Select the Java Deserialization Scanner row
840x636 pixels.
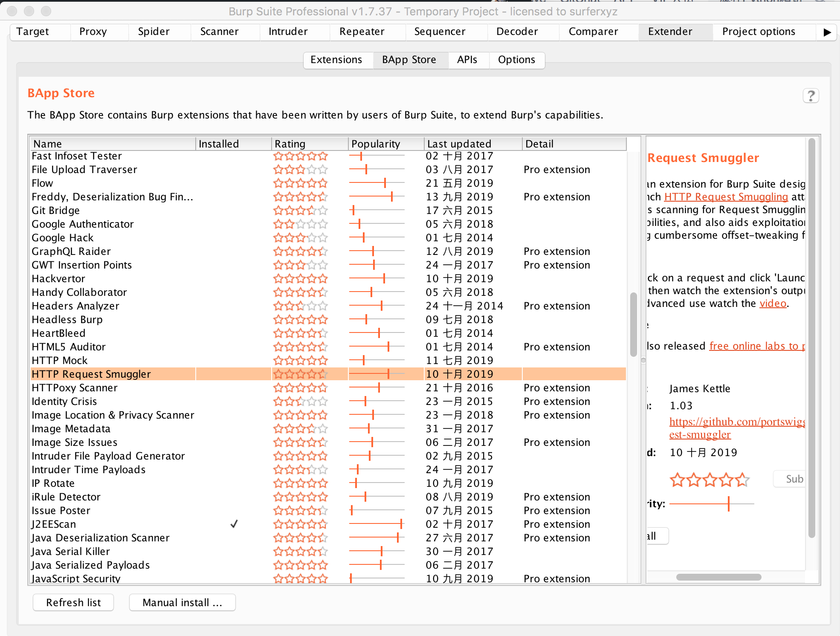tap(101, 538)
